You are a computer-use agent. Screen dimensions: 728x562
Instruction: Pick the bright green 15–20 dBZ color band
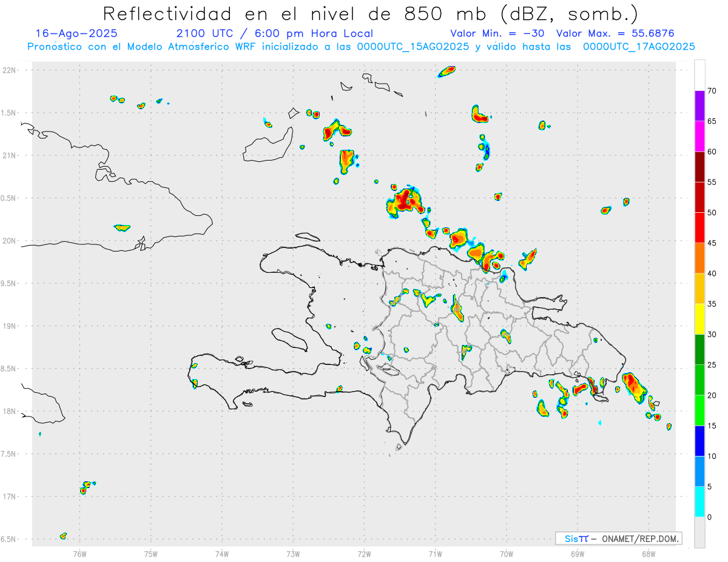[x=699, y=410]
